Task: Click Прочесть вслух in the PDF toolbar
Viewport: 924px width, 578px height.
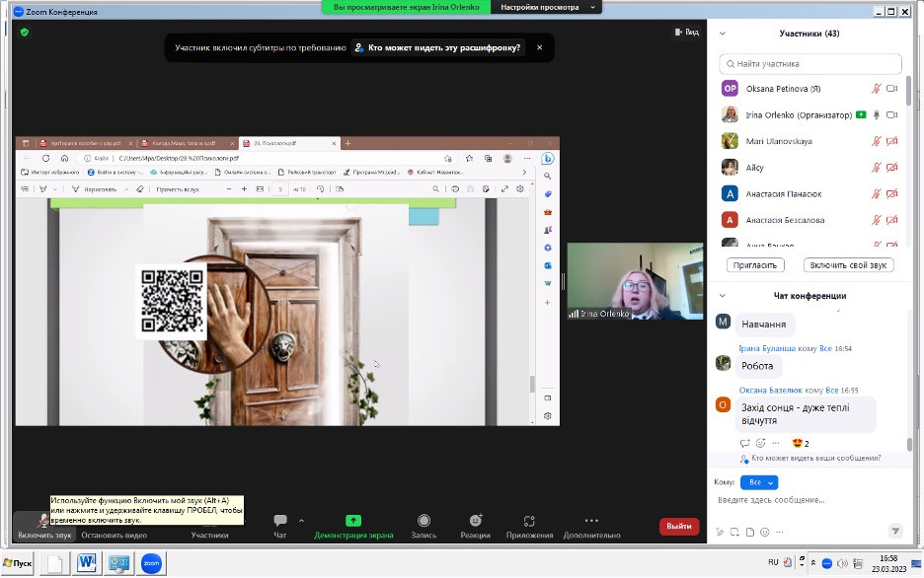Action: click(x=178, y=189)
